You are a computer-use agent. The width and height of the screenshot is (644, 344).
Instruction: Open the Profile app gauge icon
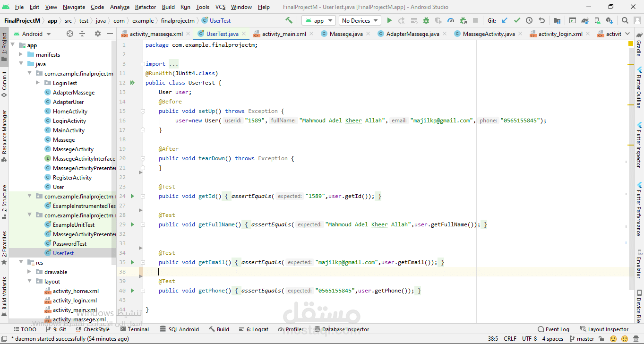click(x=451, y=20)
